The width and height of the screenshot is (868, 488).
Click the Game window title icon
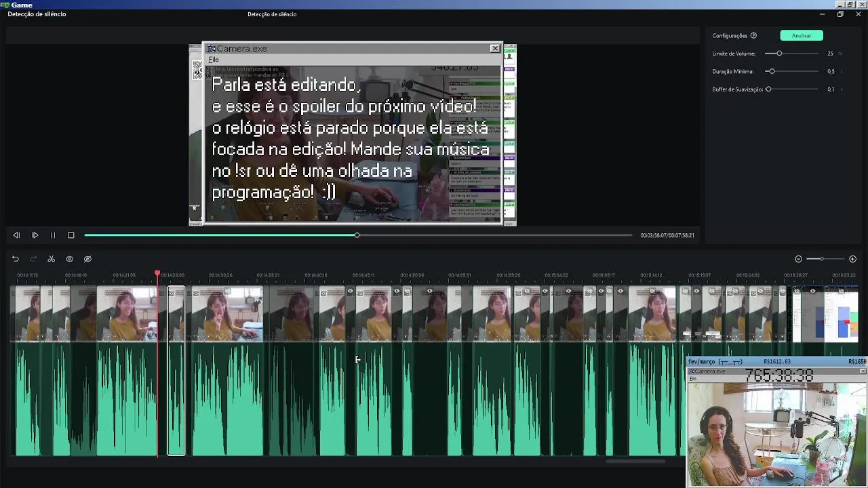(x=5, y=5)
